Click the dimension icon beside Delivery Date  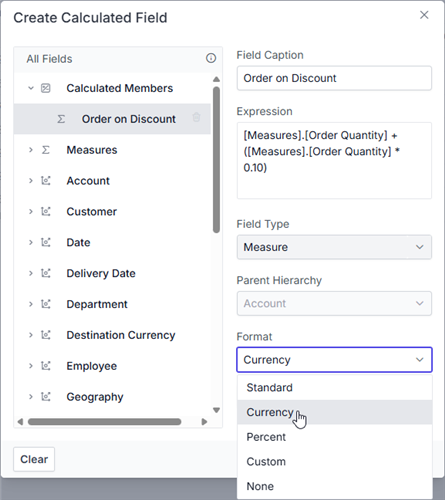click(x=46, y=273)
